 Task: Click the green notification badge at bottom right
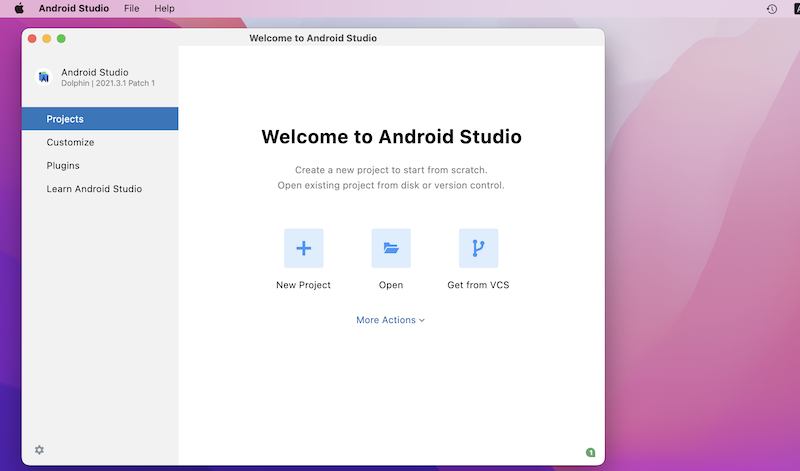(x=590, y=453)
